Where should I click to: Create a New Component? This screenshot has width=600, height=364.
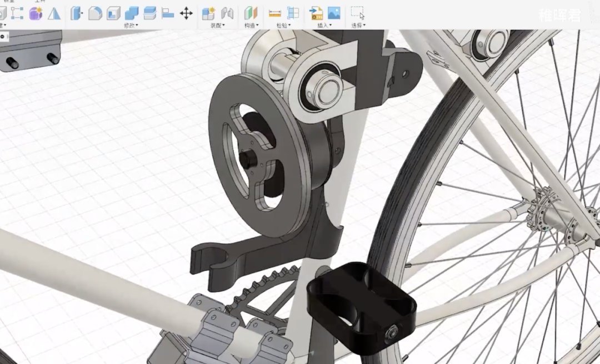[208, 13]
